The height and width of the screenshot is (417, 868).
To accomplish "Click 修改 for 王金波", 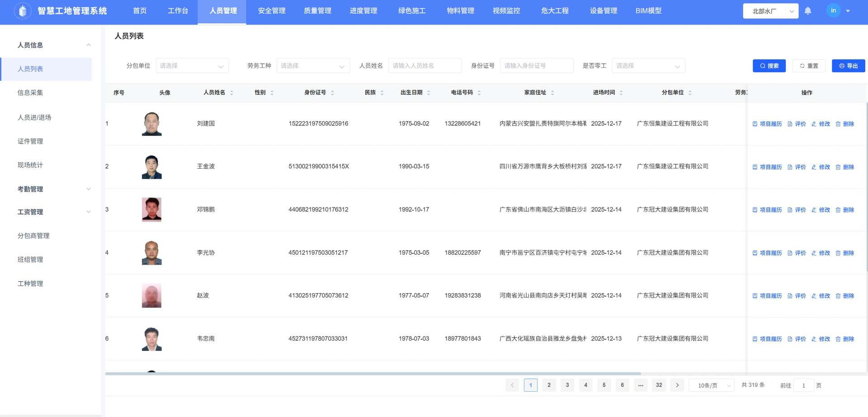I will click(x=821, y=167).
